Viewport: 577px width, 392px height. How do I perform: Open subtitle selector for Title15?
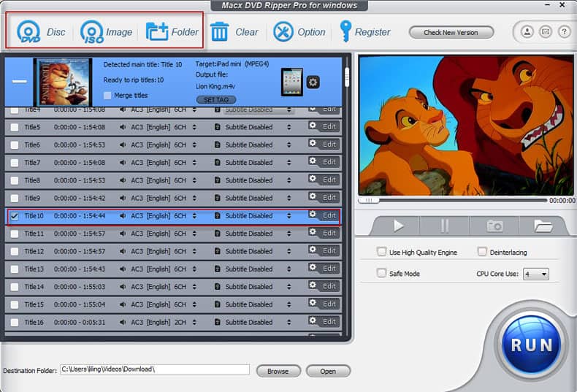[x=289, y=304]
